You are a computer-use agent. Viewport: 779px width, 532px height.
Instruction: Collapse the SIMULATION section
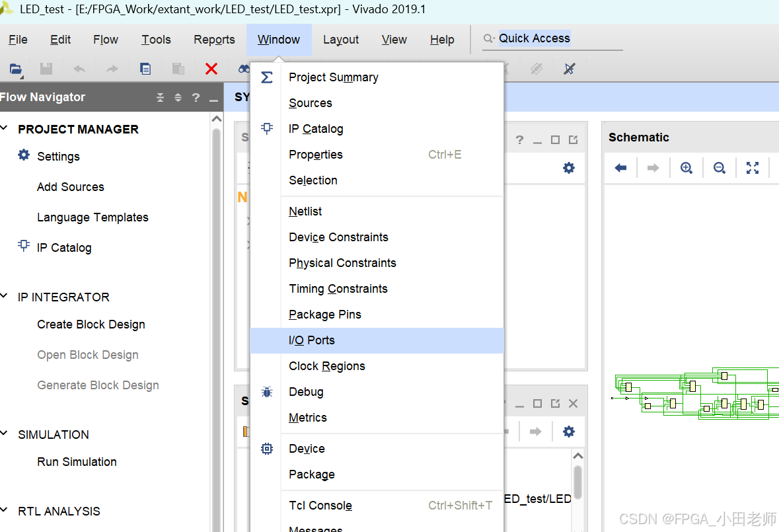coord(4,433)
